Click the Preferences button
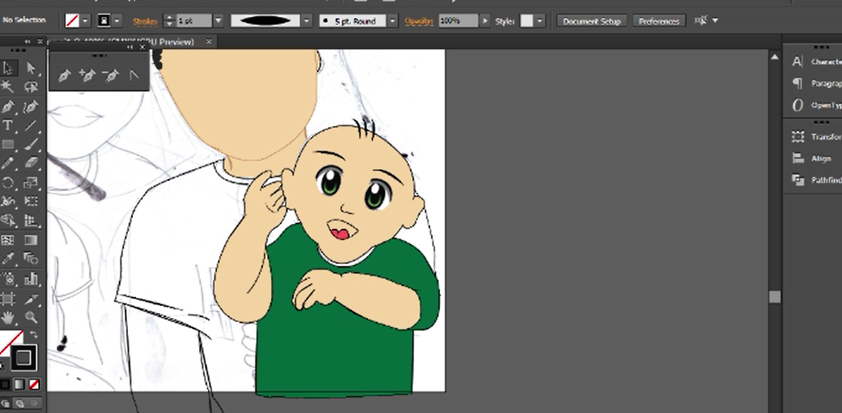Viewport: 842px width, 413px height. point(659,21)
